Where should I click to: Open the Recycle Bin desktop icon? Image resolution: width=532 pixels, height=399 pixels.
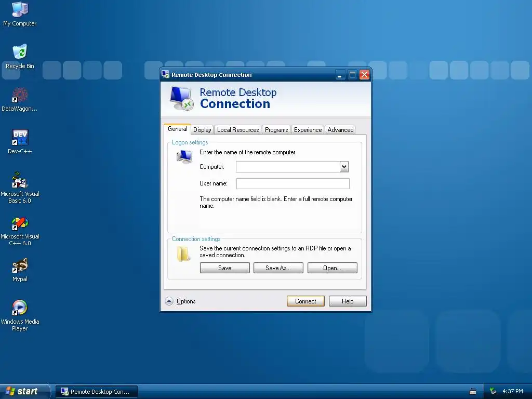click(x=20, y=56)
